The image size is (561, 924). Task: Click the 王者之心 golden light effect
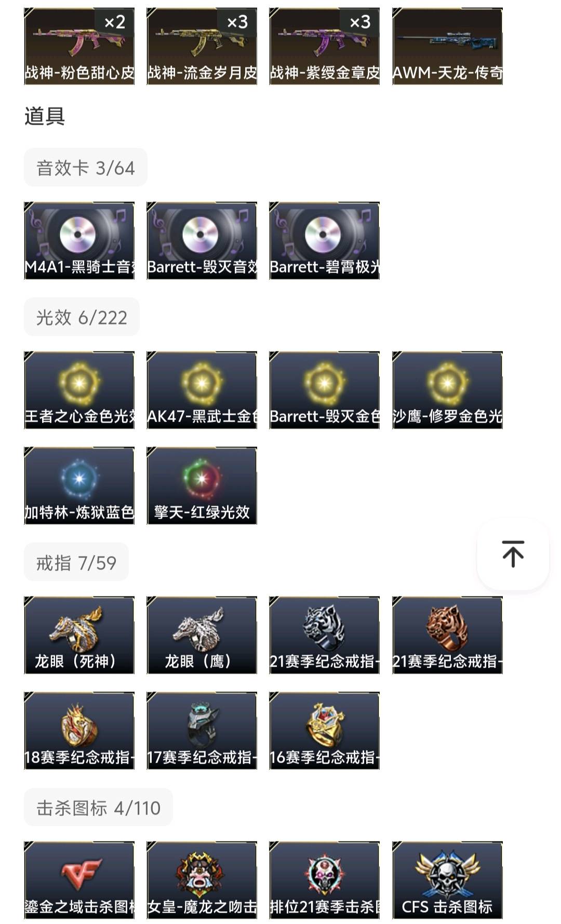[79, 390]
